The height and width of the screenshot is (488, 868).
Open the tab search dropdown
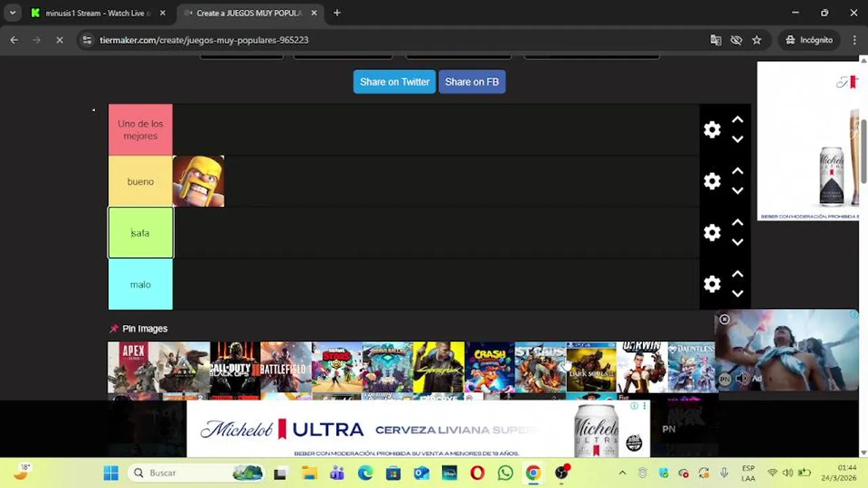12,13
